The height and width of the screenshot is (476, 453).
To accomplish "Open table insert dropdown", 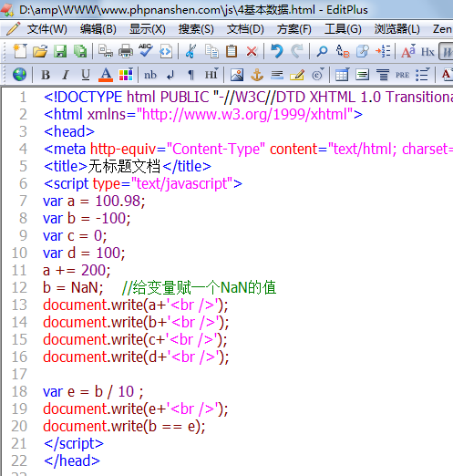I will point(342,75).
